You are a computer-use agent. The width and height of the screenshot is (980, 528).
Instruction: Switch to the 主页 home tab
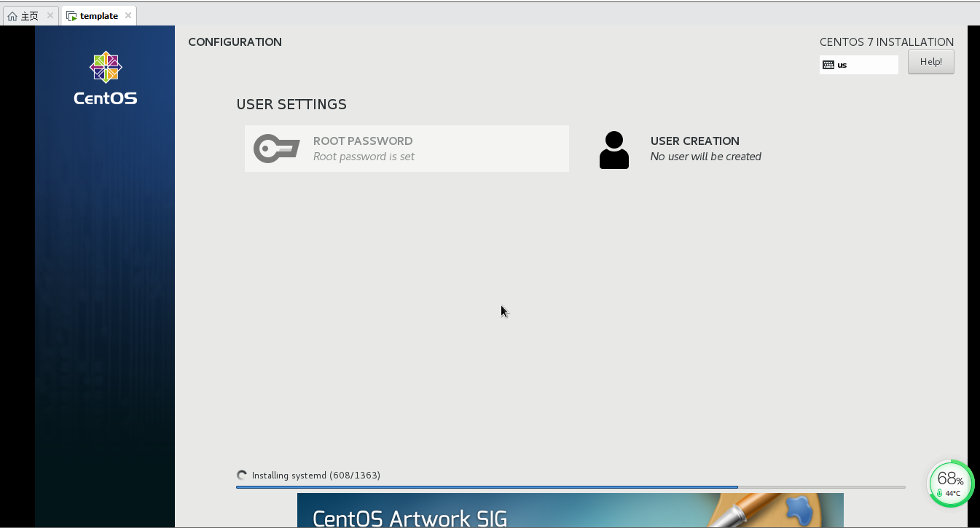(29, 16)
